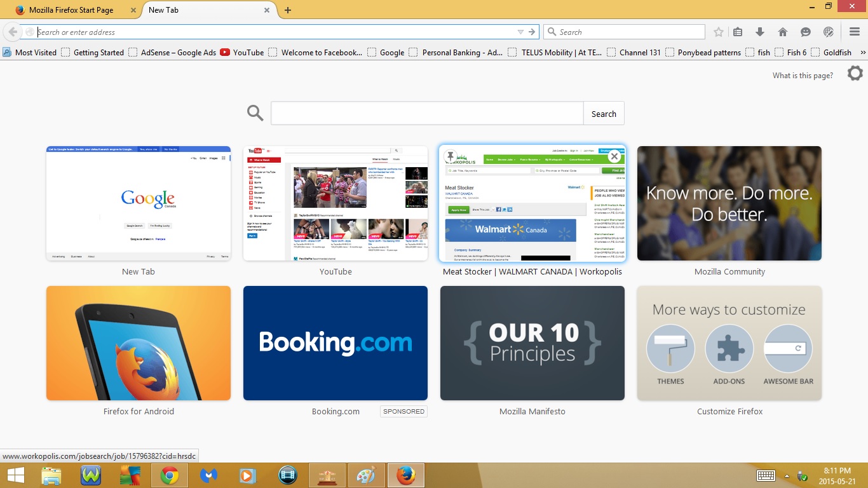Viewport: 868px width, 488px height.
Task: Open the address bar history dropdown
Action: 520,32
